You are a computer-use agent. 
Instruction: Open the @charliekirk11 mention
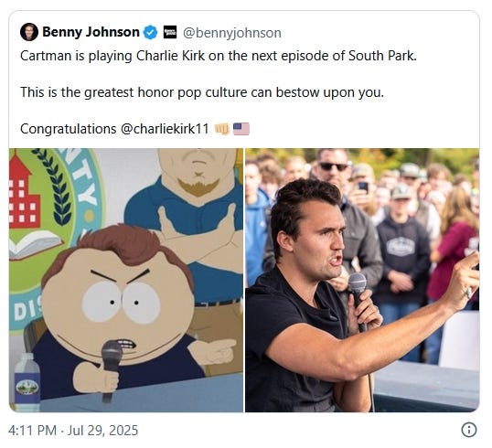165,129
